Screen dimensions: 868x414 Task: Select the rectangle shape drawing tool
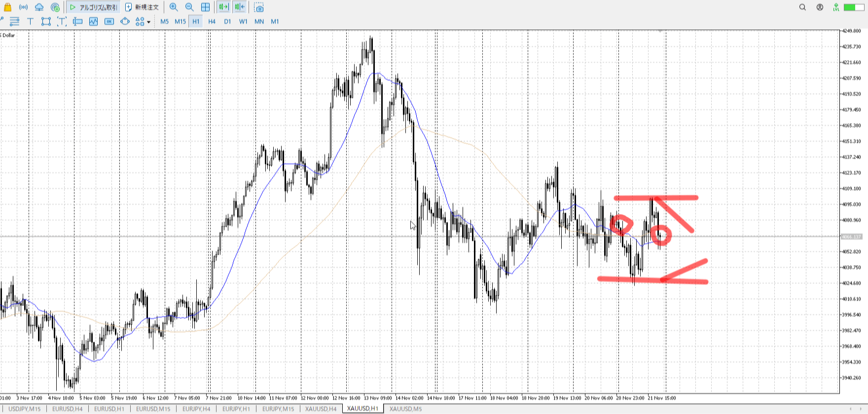(46, 21)
